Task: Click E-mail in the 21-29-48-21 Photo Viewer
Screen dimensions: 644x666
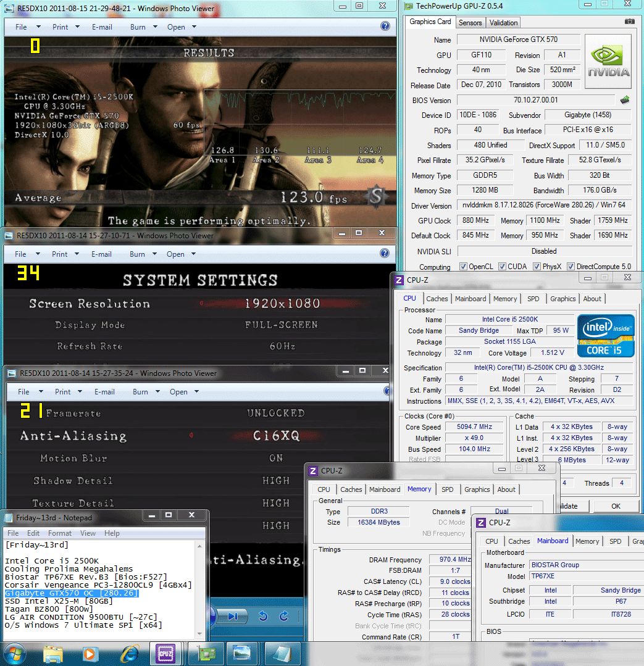Action: coord(102,27)
